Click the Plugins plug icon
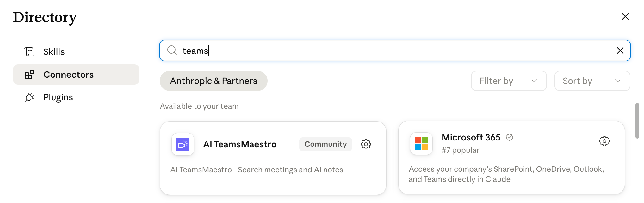The width and height of the screenshot is (644, 203). coord(29,97)
